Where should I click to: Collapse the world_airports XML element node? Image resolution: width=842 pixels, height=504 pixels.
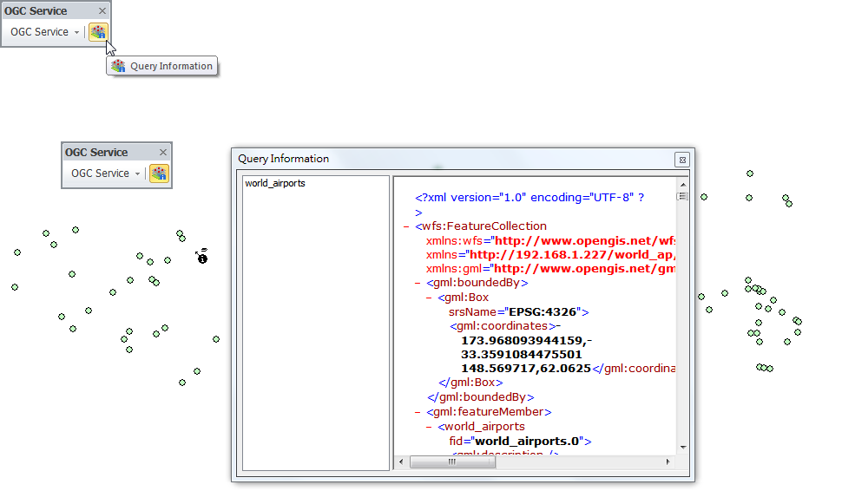430,427
